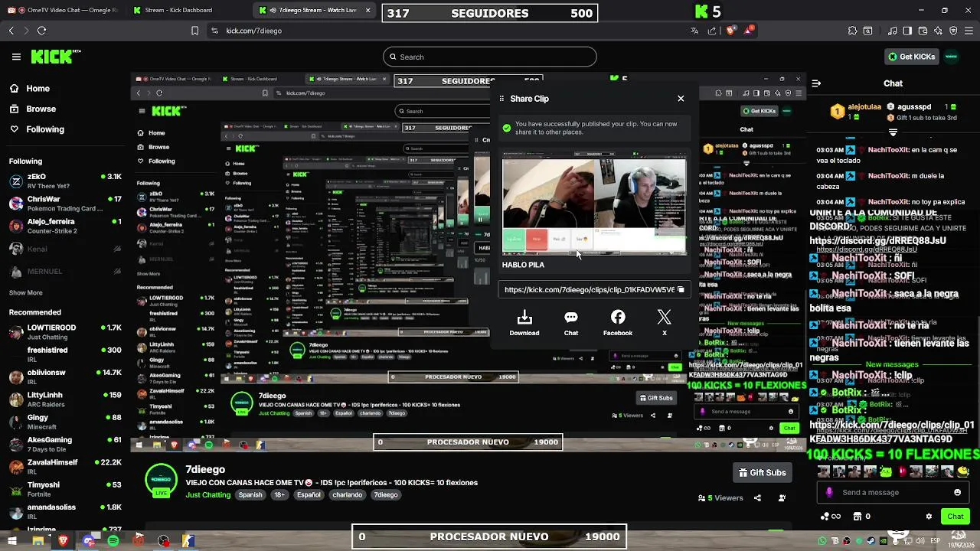The height and width of the screenshot is (551, 980).
Task: Toggle the Kick sidebar hamburger menu
Action: (16, 57)
